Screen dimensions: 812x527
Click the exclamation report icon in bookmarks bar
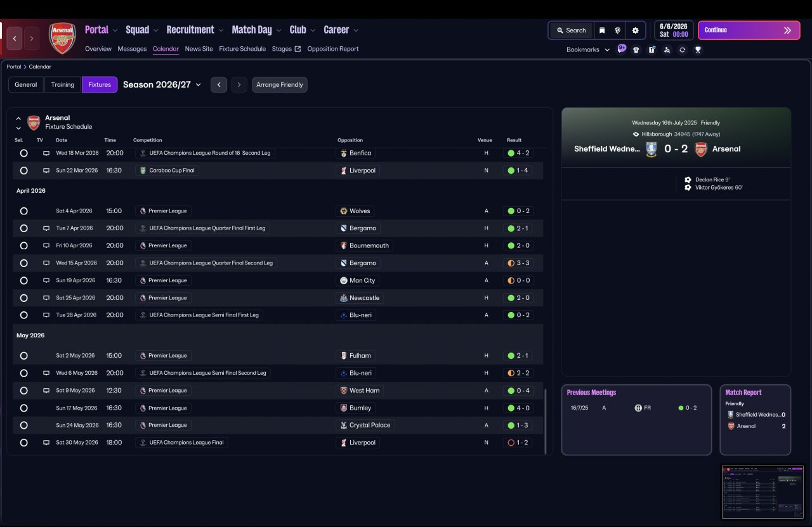pyautogui.click(x=652, y=49)
